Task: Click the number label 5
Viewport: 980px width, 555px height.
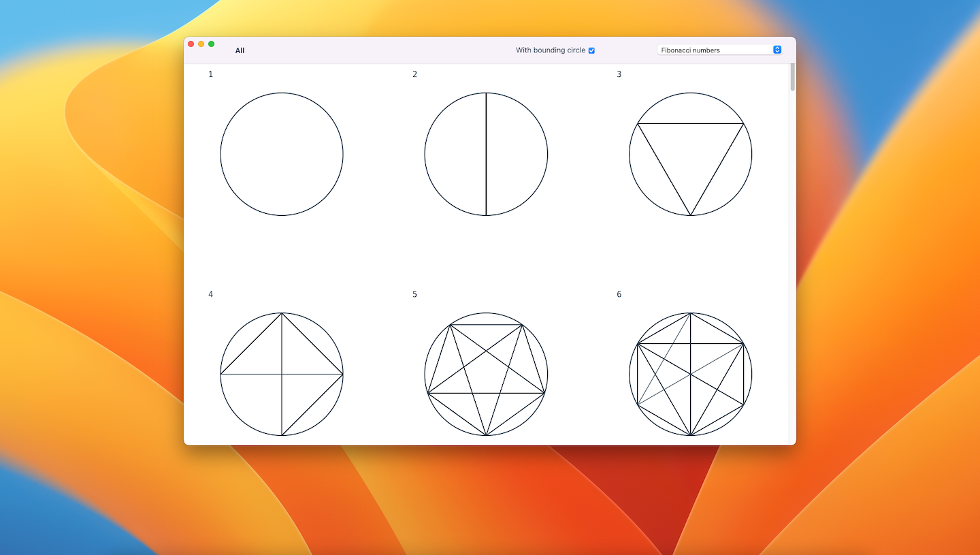Action: pos(414,294)
